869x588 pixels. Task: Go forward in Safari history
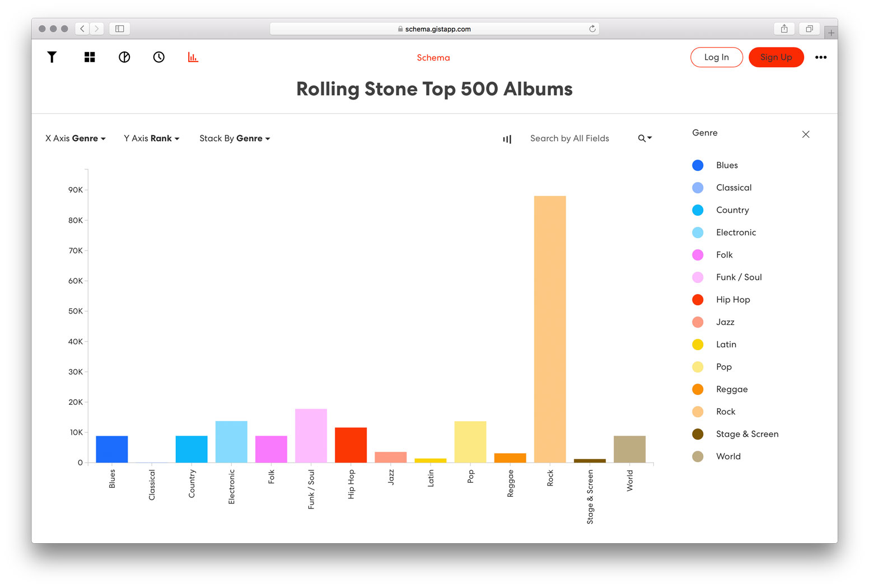pyautogui.click(x=97, y=29)
